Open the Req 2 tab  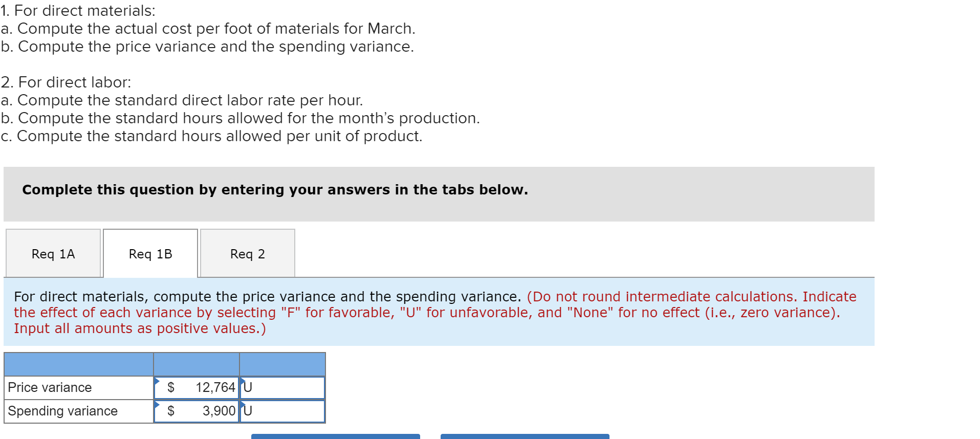tap(247, 254)
